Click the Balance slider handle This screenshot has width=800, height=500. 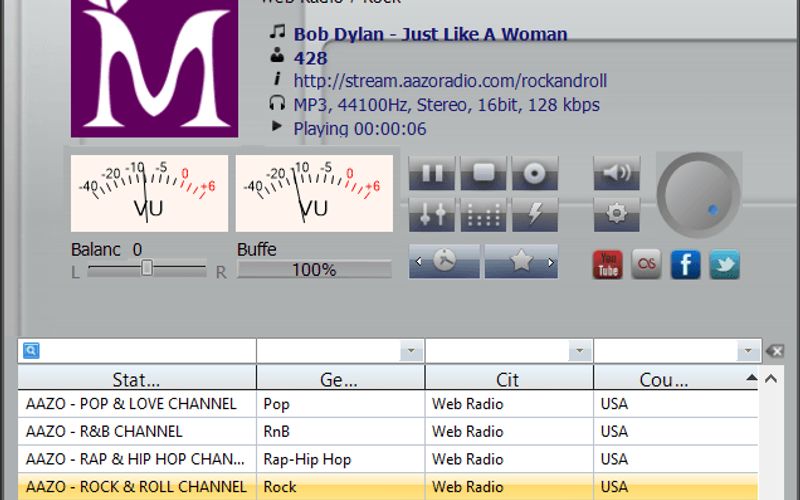tap(147, 268)
